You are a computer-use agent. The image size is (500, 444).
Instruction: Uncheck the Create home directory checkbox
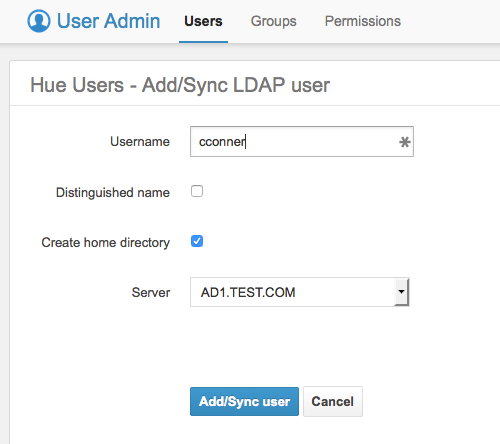tap(197, 241)
